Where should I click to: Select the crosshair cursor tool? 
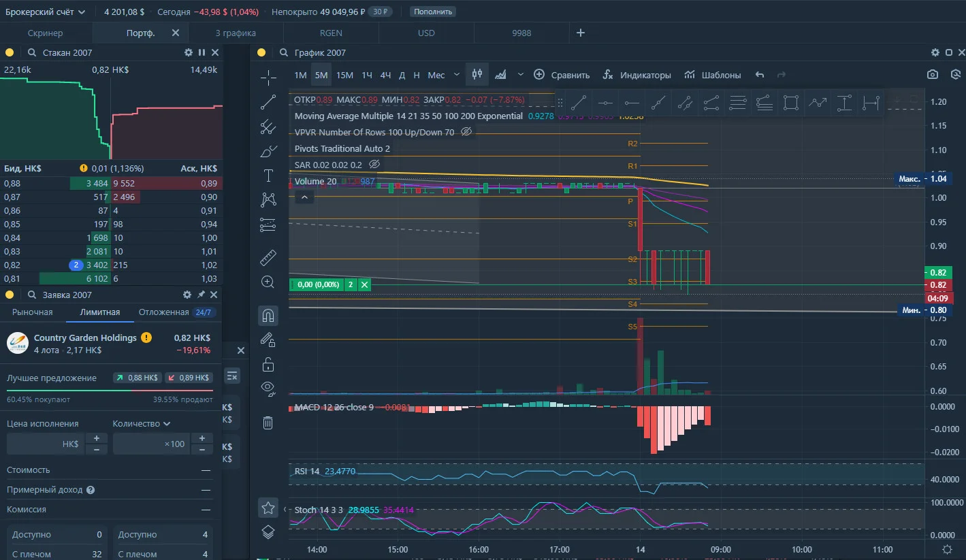[x=268, y=78]
